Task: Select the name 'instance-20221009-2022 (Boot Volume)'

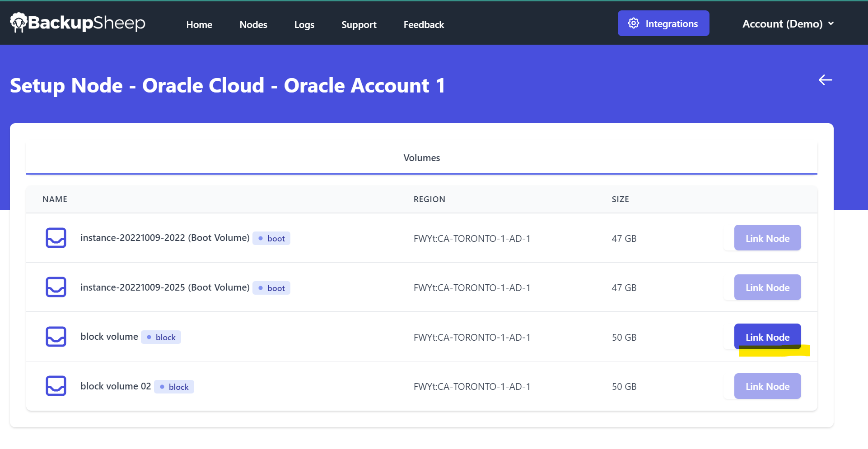Action: [x=165, y=238]
